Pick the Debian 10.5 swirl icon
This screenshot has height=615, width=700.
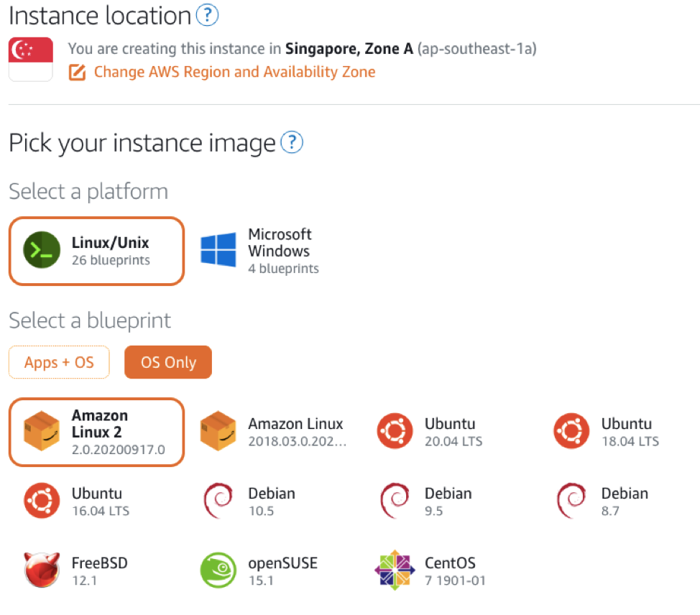pyautogui.click(x=218, y=501)
